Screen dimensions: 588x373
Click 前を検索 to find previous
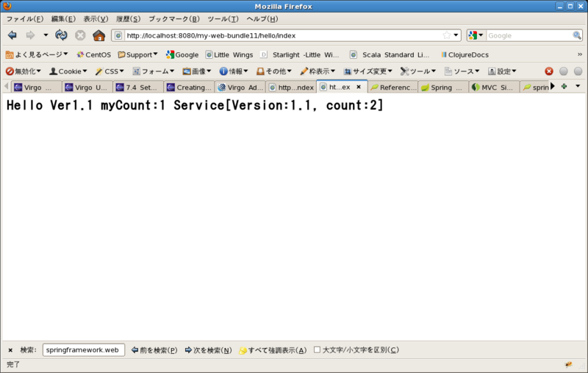click(x=154, y=350)
